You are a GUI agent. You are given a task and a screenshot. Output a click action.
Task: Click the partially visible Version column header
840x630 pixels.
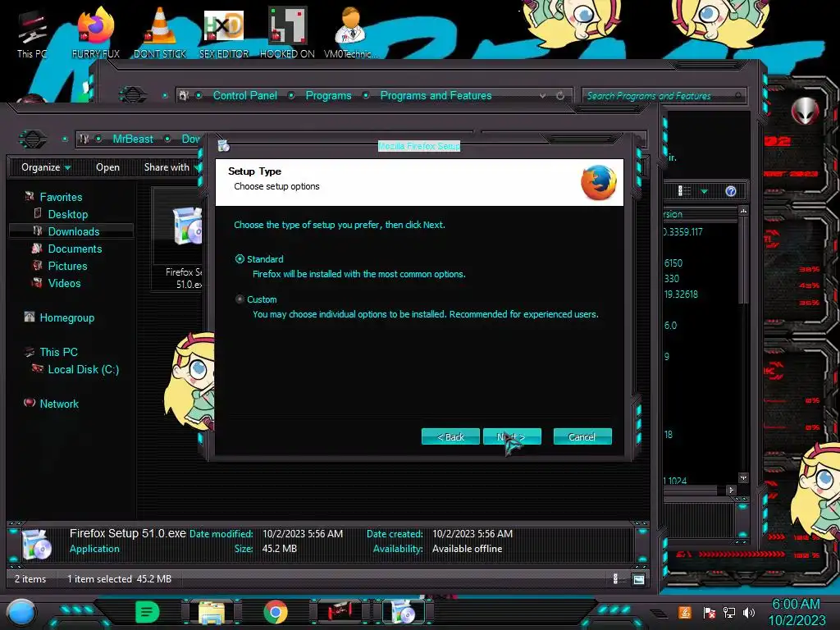(673, 214)
